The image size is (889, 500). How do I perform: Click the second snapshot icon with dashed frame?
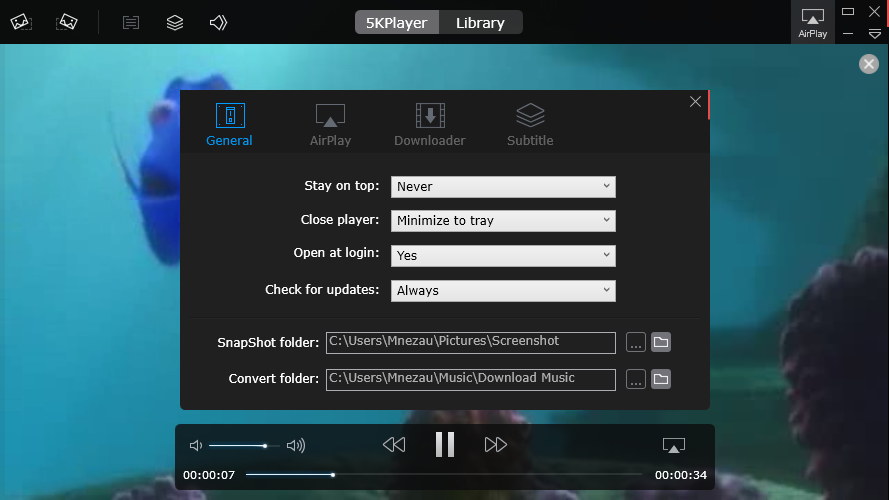point(67,22)
